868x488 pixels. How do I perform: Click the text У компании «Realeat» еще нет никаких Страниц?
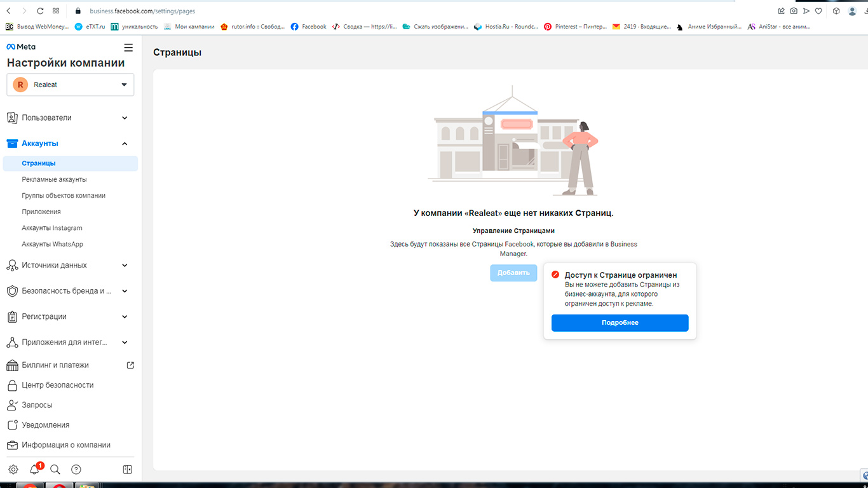pos(513,213)
